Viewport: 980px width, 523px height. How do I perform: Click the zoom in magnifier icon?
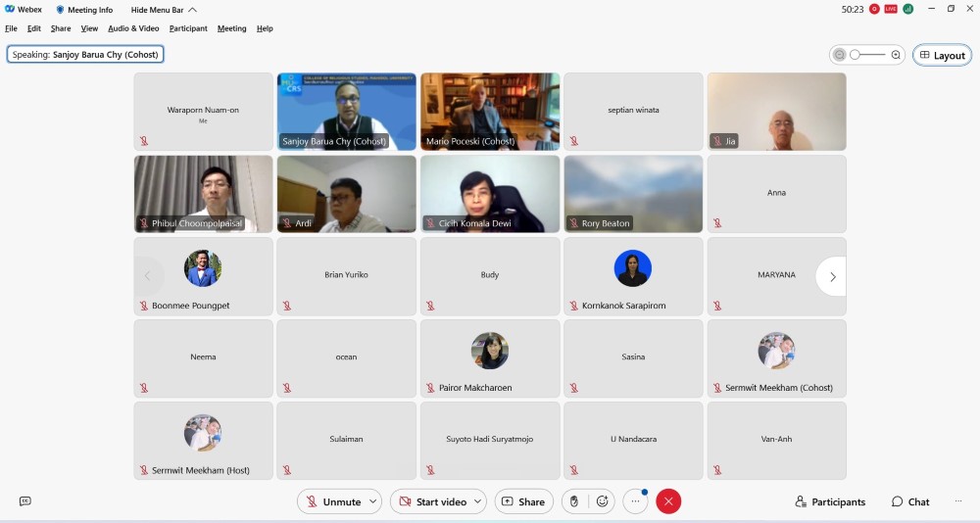tap(896, 55)
